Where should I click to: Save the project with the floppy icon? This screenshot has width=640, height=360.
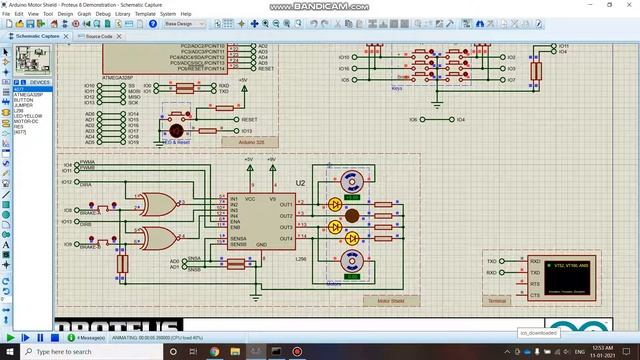(x=30, y=24)
